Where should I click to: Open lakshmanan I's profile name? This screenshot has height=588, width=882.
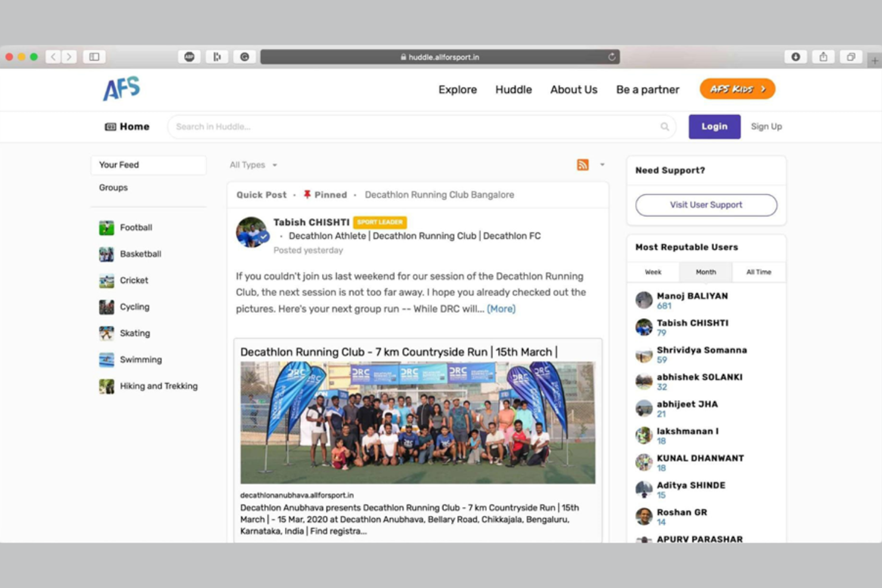(688, 431)
